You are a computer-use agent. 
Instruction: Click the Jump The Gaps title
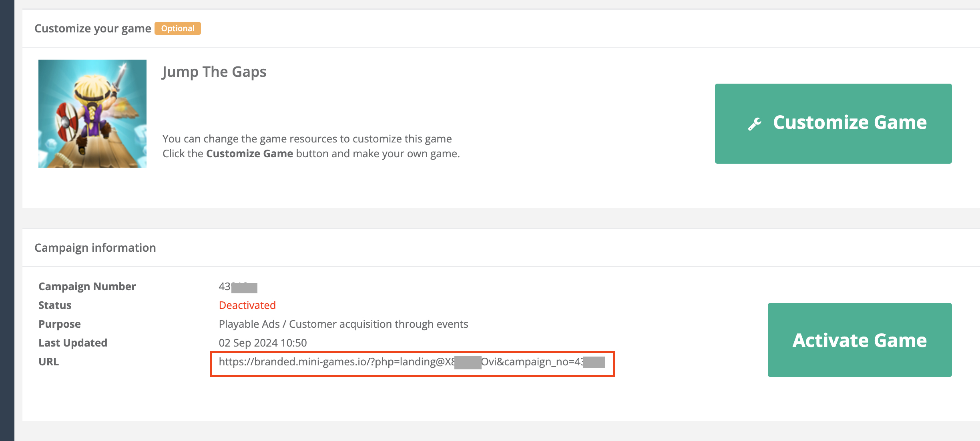coord(214,72)
